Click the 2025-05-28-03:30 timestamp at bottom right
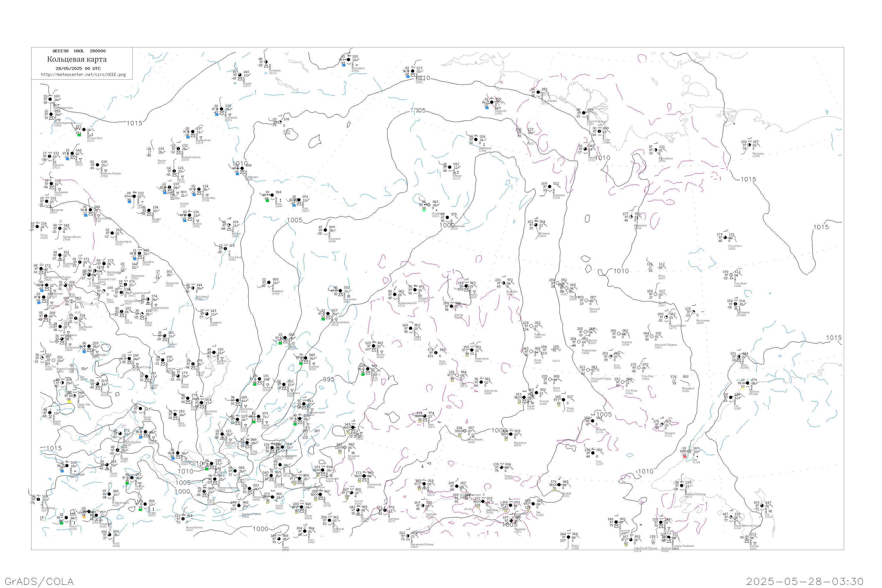 click(805, 581)
